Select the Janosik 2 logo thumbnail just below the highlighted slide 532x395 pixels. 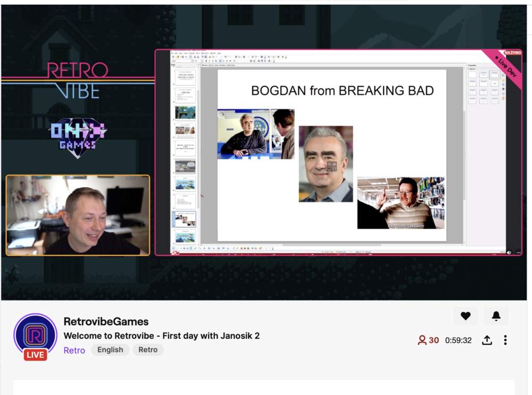click(185, 237)
